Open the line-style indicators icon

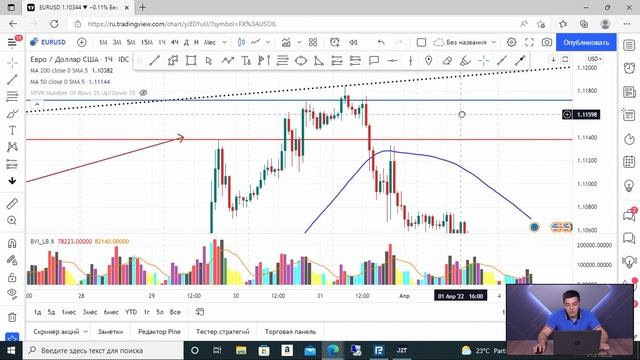[x=256, y=42]
